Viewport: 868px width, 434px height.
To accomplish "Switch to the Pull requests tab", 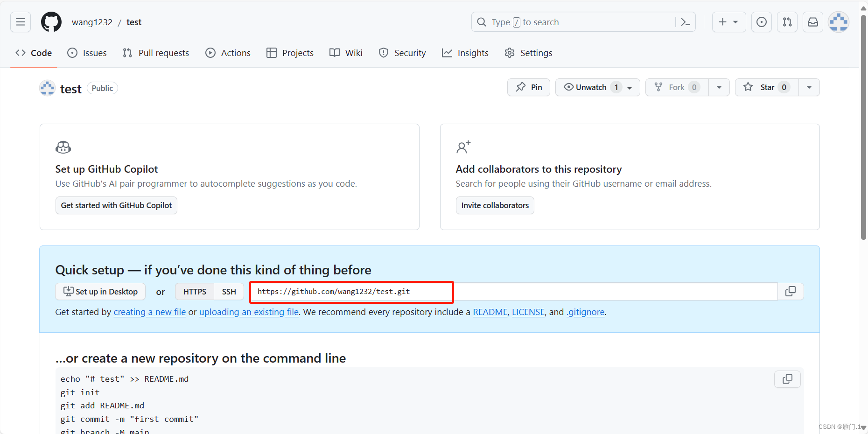I will [156, 53].
